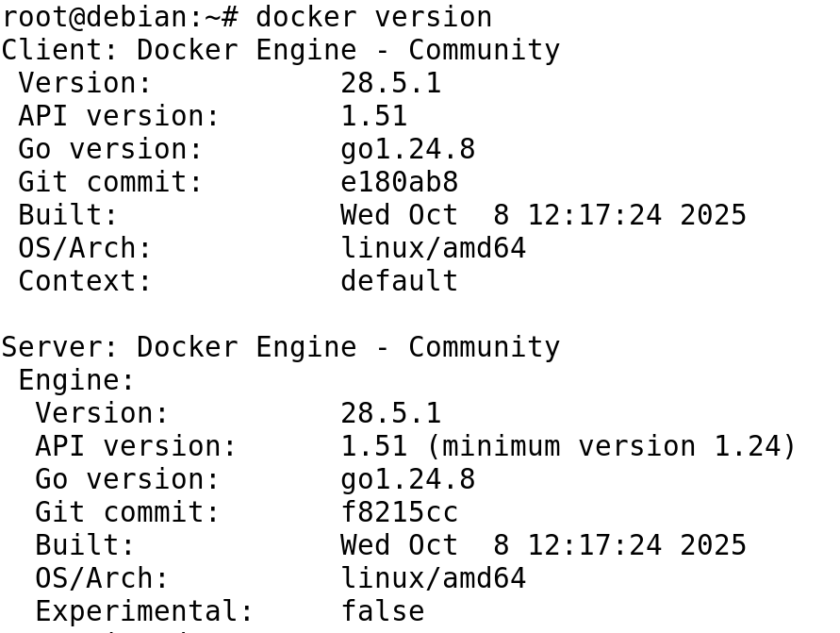Click the Context value "default"
Viewport: 840px width, 633px height.
click(x=399, y=281)
